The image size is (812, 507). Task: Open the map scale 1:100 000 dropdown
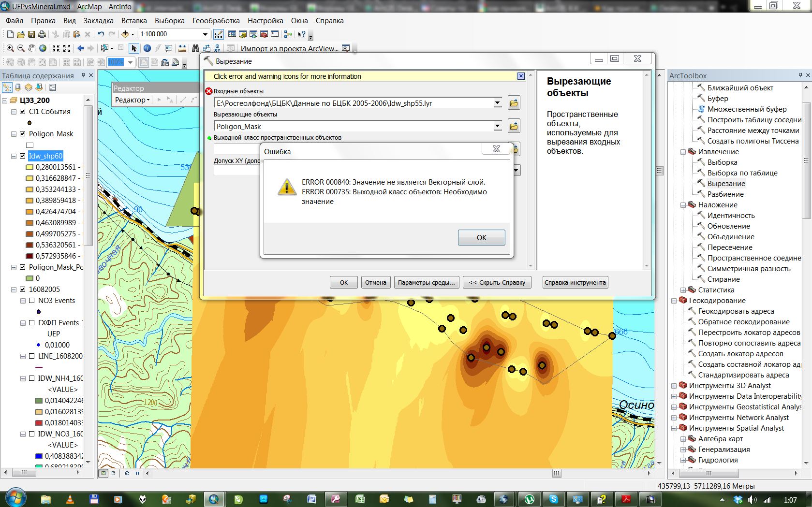[205, 34]
